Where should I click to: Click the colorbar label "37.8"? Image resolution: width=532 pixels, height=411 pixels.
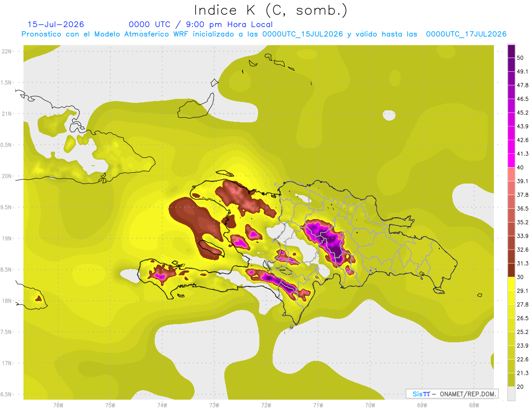(523, 195)
